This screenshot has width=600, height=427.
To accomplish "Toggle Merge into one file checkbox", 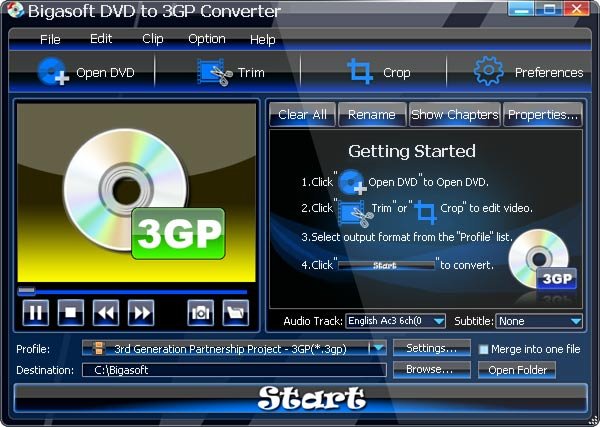I will click(x=484, y=349).
